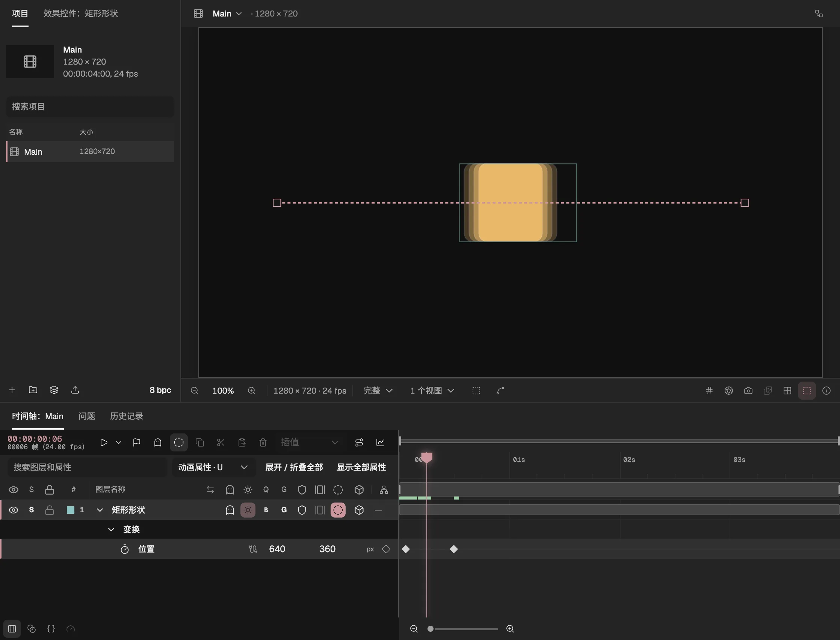Click the export upload icon in project panel
The width and height of the screenshot is (840, 640).
pyautogui.click(x=75, y=390)
